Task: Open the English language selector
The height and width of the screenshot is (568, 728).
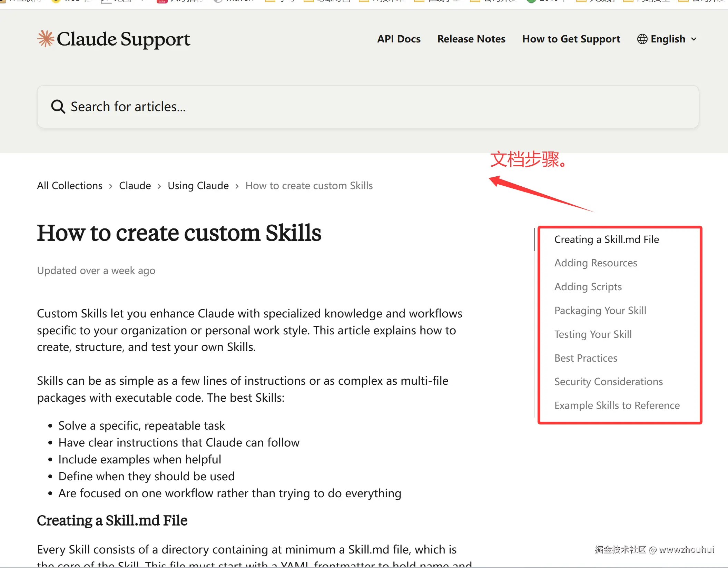Action: point(668,39)
